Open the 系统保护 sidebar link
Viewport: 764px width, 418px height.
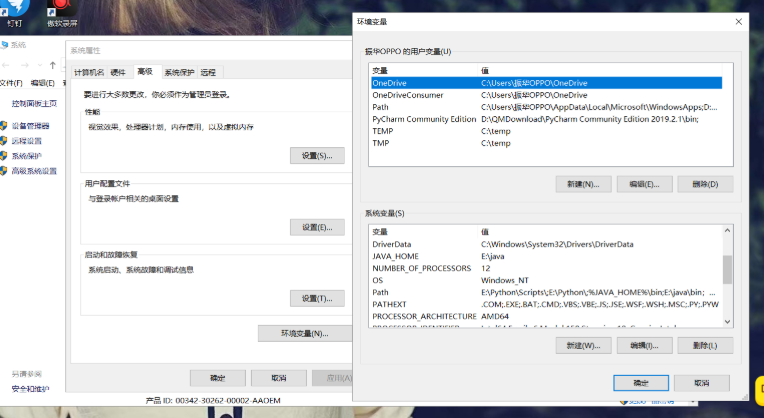(26, 156)
